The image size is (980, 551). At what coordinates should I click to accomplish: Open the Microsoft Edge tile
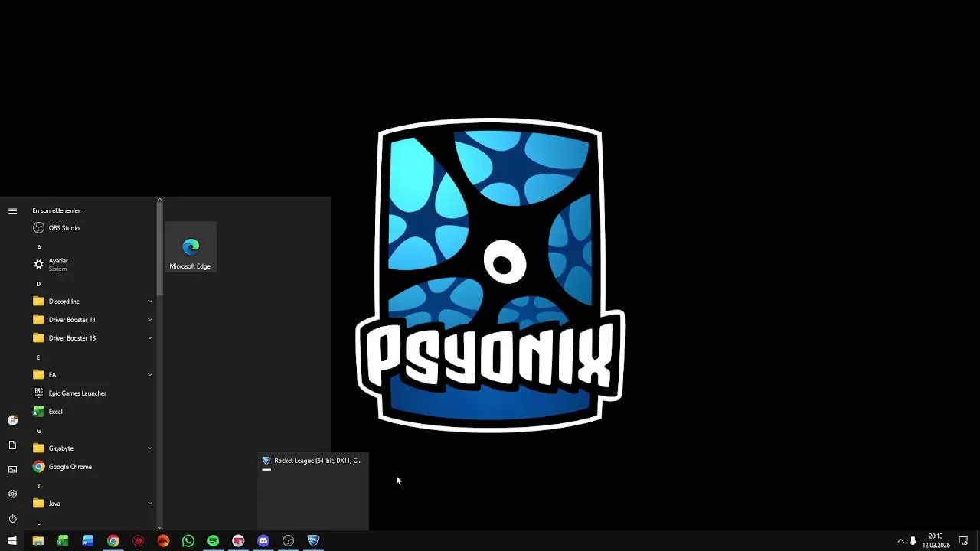coord(190,247)
